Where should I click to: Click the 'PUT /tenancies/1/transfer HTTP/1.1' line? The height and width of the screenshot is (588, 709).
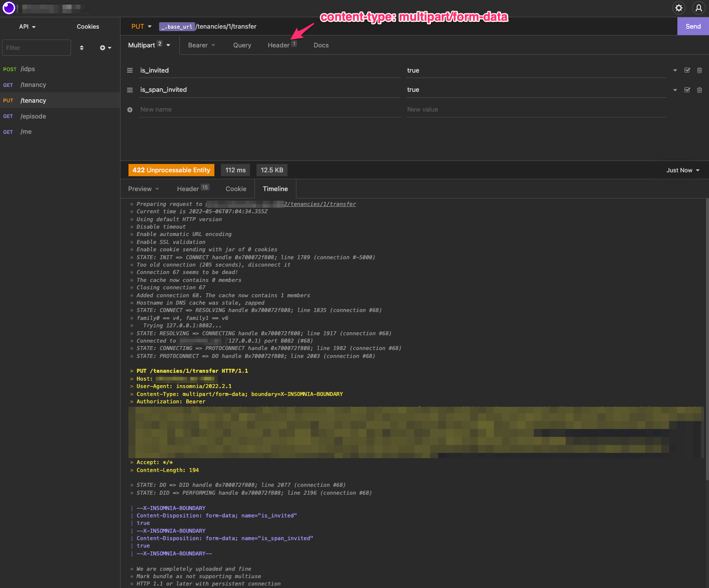192,371
